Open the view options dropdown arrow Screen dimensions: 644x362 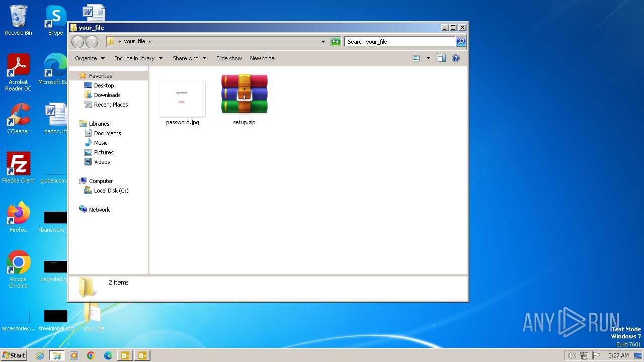(428, 58)
